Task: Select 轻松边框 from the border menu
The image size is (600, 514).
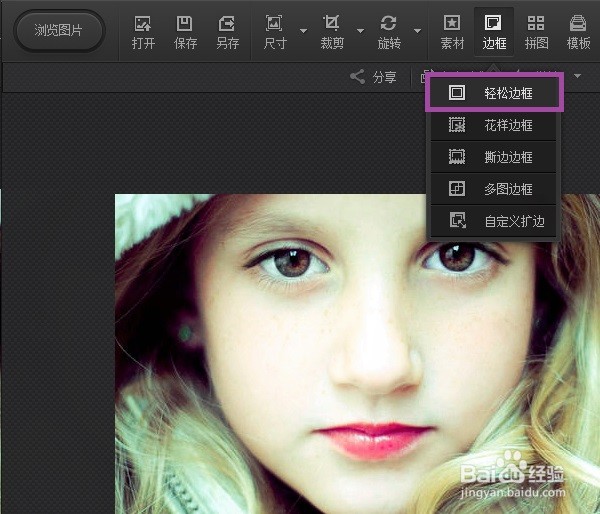Action: (x=494, y=93)
